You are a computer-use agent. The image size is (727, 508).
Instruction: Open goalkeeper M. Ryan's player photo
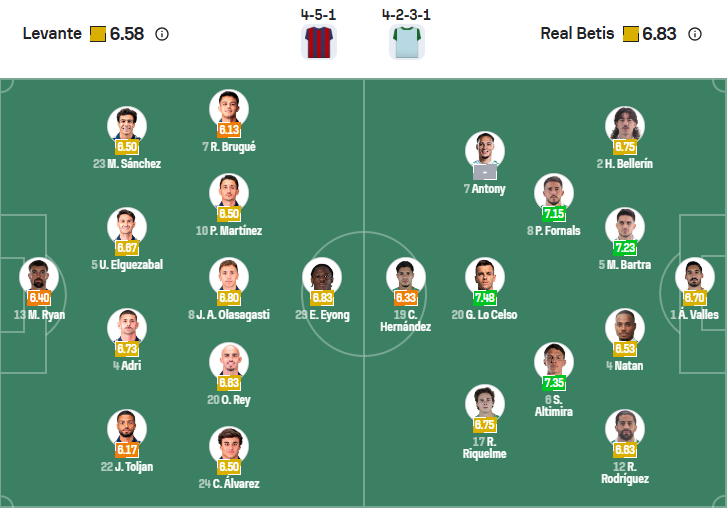coord(39,276)
